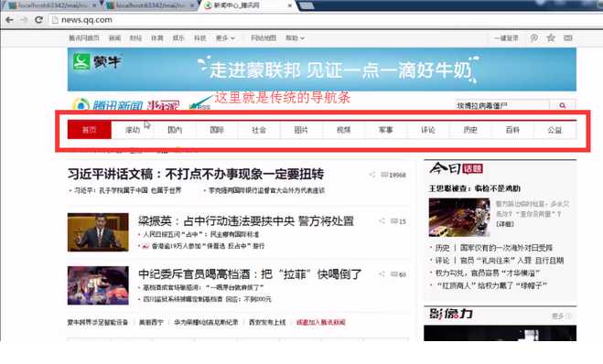Select 图片 in the navigation bar
The image size is (603, 364).
[x=301, y=130]
